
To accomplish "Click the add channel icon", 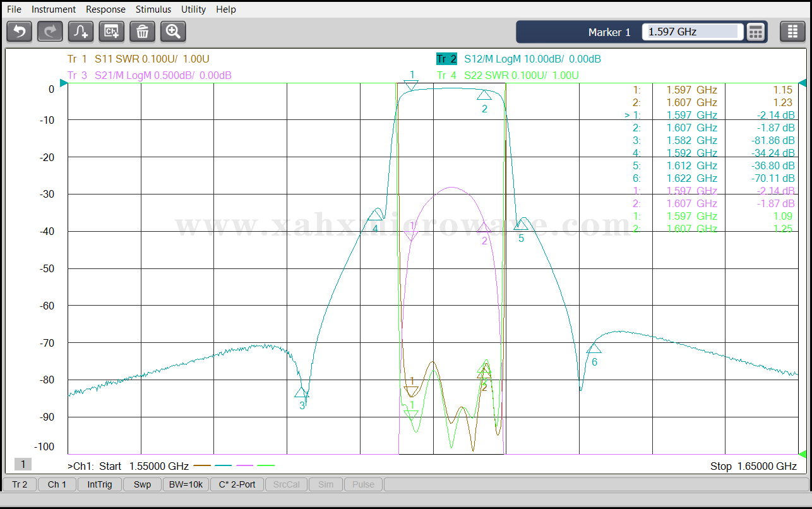I will tap(112, 31).
